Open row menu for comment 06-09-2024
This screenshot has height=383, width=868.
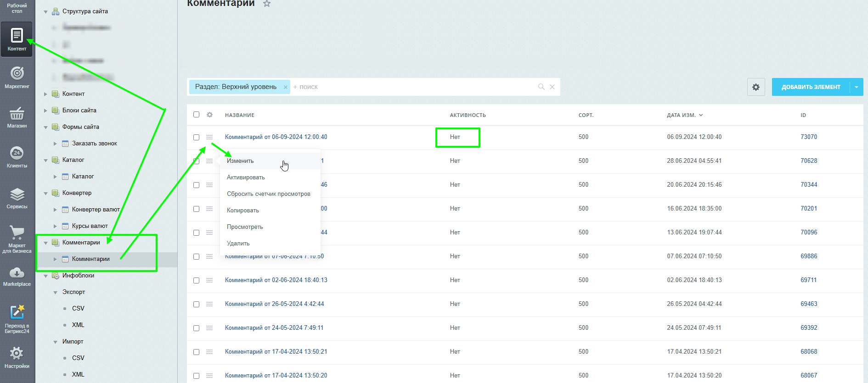[209, 137]
